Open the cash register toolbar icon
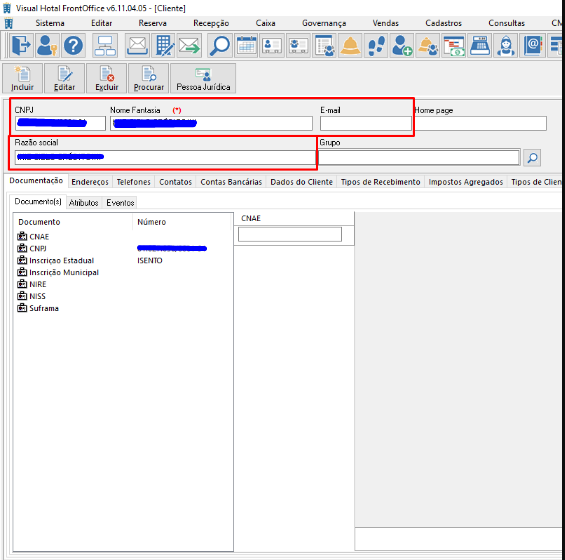565x560 pixels. click(x=480, y=45)
